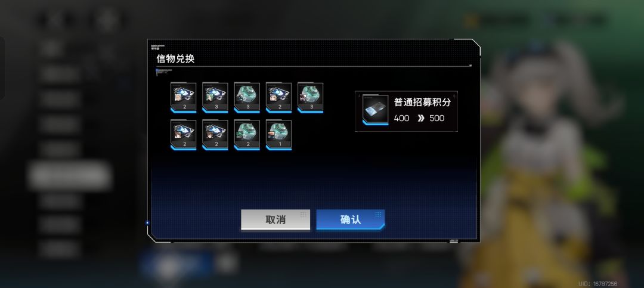Select the green crystal token with quantity 1
The height and width of the screenshot is (288, 644).
pyautogui.click(x=278, y=135)
